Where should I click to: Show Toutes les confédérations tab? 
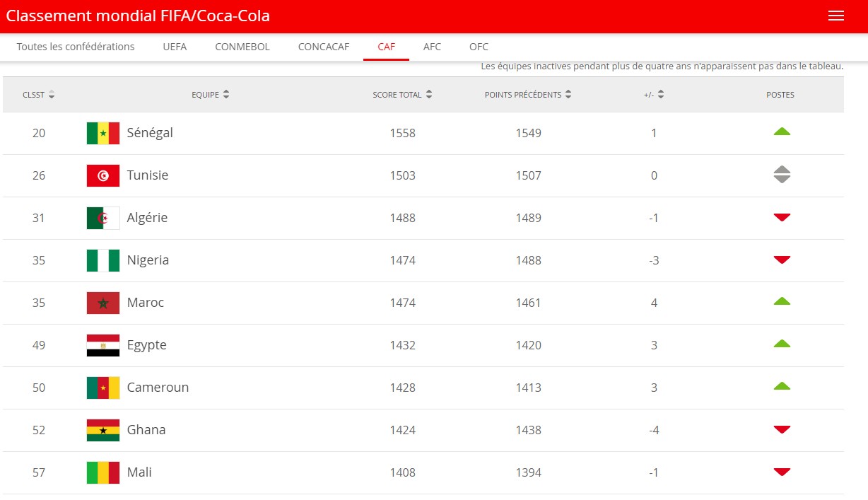76,47
